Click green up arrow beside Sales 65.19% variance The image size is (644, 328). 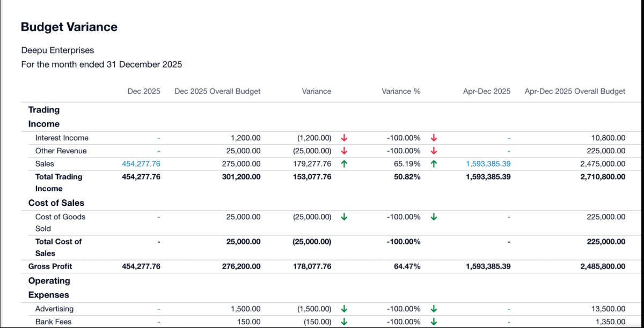(x=434, y=164)
